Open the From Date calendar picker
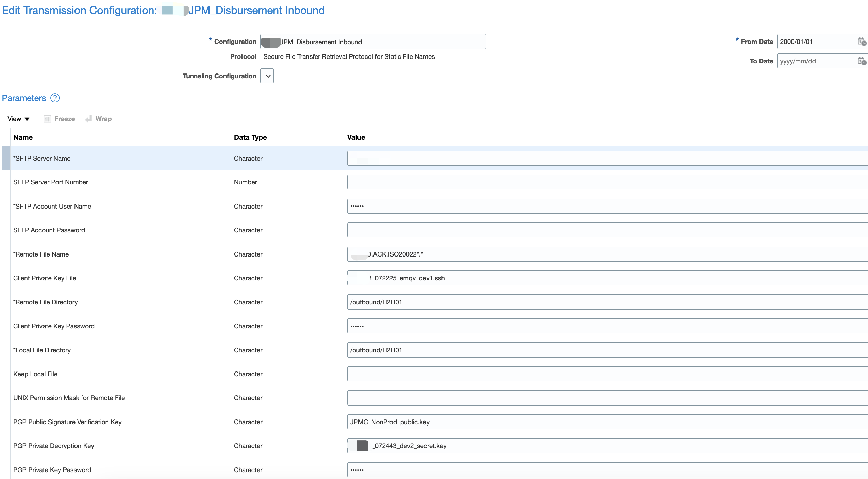 click(863, 42)
